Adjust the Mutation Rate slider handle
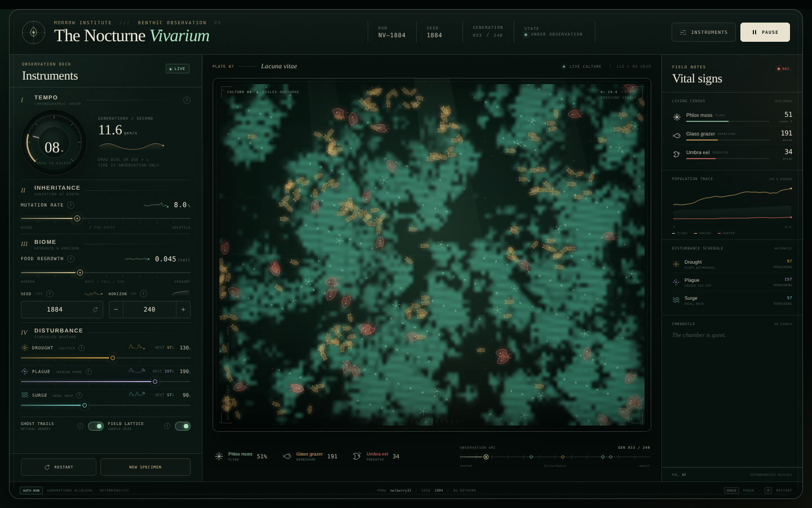 pyautogui.click(x=77, y=218)
